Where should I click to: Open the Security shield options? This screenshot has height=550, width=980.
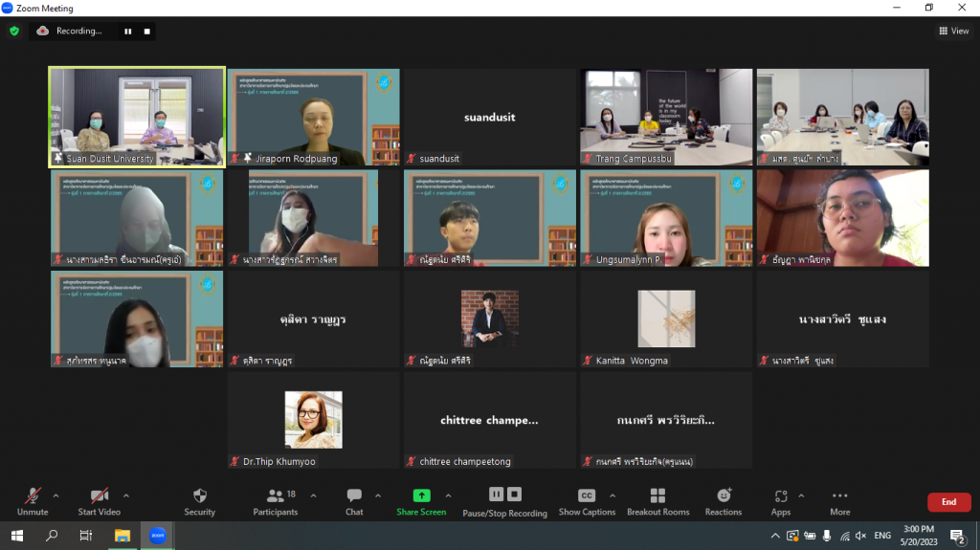click(x=199, y=500)
